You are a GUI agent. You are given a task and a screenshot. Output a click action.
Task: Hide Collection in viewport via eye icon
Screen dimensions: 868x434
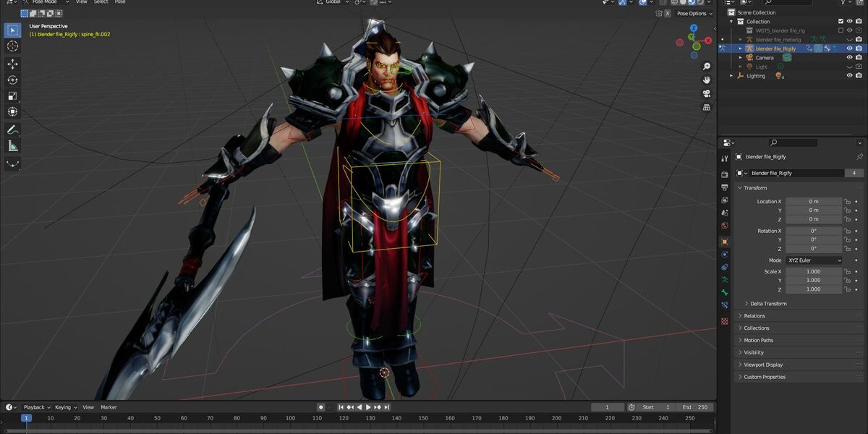(x=850, y=22)
